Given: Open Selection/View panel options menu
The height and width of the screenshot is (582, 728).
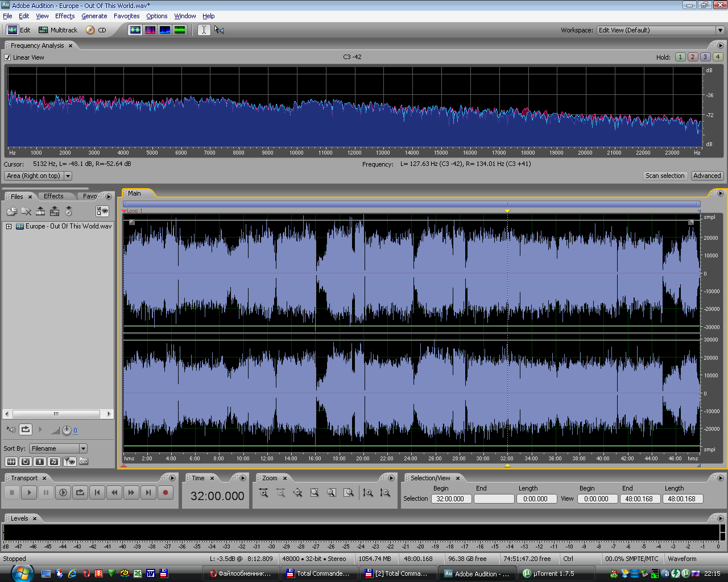Looking at the screenshot, I should coord(721,478).
